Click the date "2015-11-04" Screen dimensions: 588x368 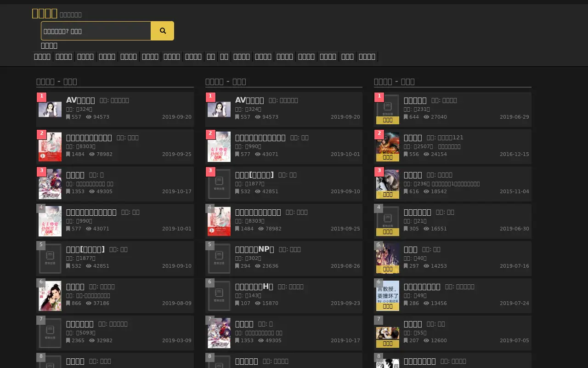tap(514, 191)
